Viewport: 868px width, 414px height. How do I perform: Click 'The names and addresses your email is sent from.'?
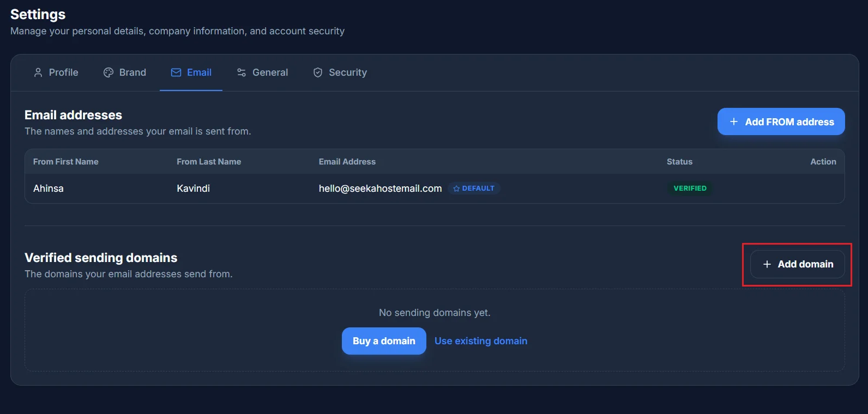click(x=138, y=131)
